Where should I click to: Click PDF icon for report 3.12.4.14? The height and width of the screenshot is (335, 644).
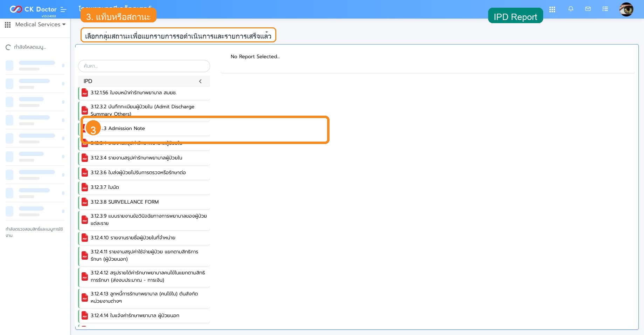pyautogui.click(x=85, y=316)
